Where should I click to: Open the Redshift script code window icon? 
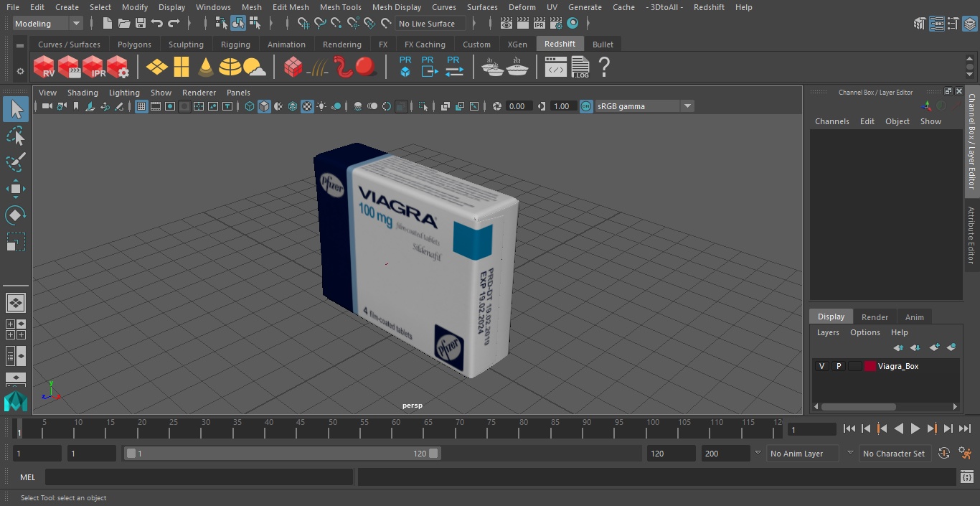(x=556, y=67)
